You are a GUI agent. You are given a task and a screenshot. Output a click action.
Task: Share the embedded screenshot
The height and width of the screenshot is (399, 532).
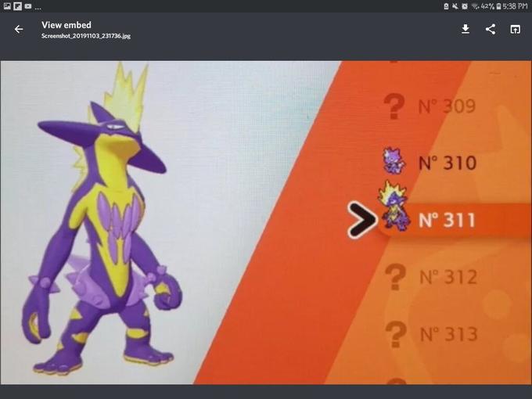pyautogui.click(x=491, y=29)
